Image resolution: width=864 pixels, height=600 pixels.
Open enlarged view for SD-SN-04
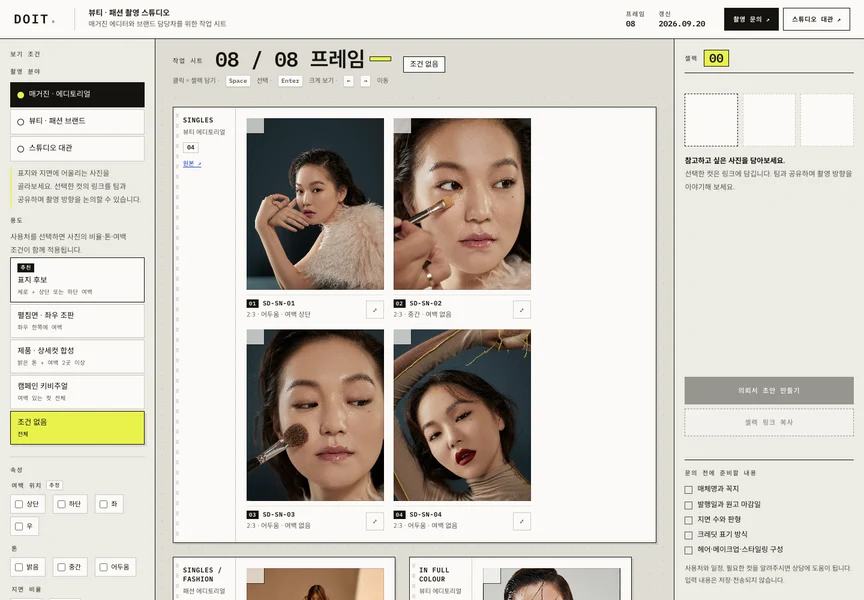coord(522,521)
